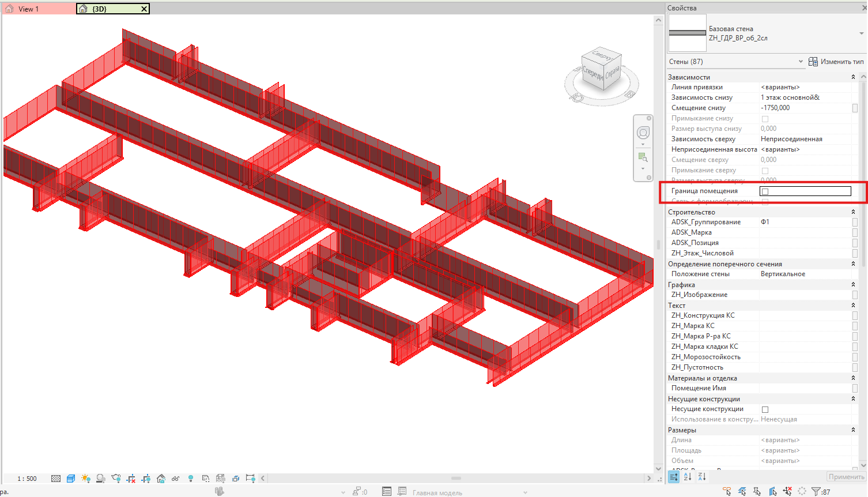The height and width of the screenshot is (497, 868).
Task: Toggle the Несущие конструкции checkbox
Action: (765, 409)
